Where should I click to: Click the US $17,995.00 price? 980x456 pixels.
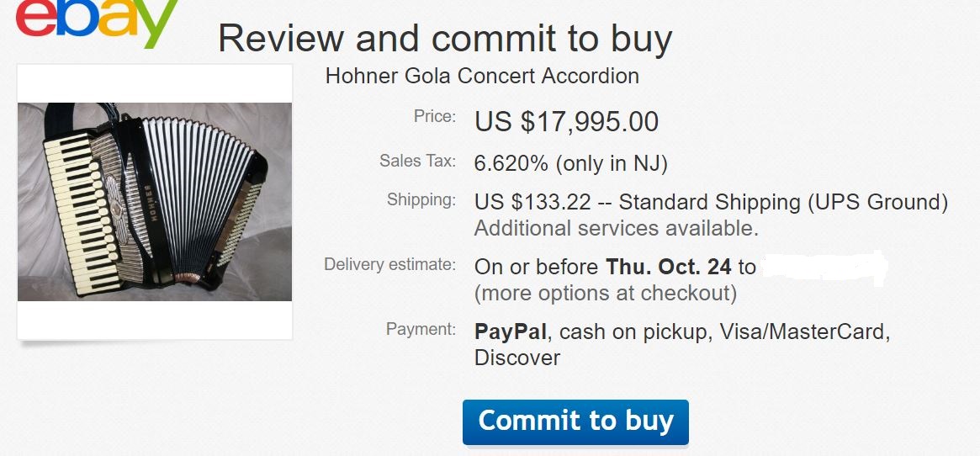click(x=566, y=121)
